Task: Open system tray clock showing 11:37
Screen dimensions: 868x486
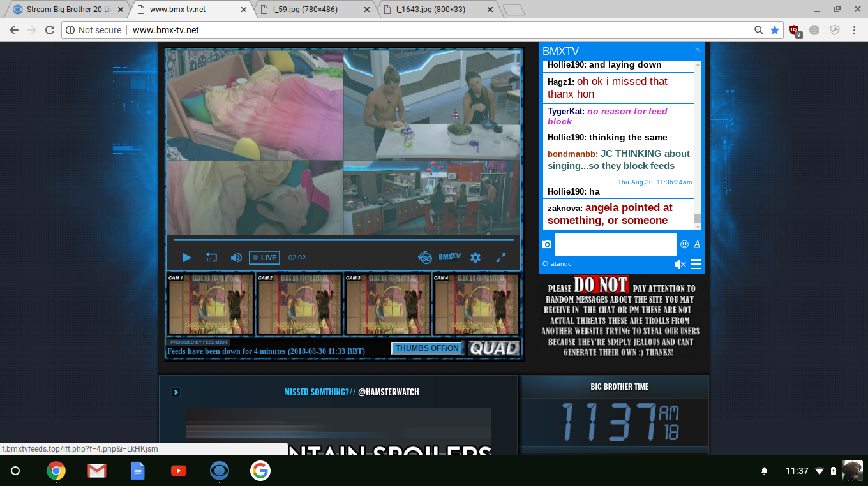Action: (x=797, y=471)
